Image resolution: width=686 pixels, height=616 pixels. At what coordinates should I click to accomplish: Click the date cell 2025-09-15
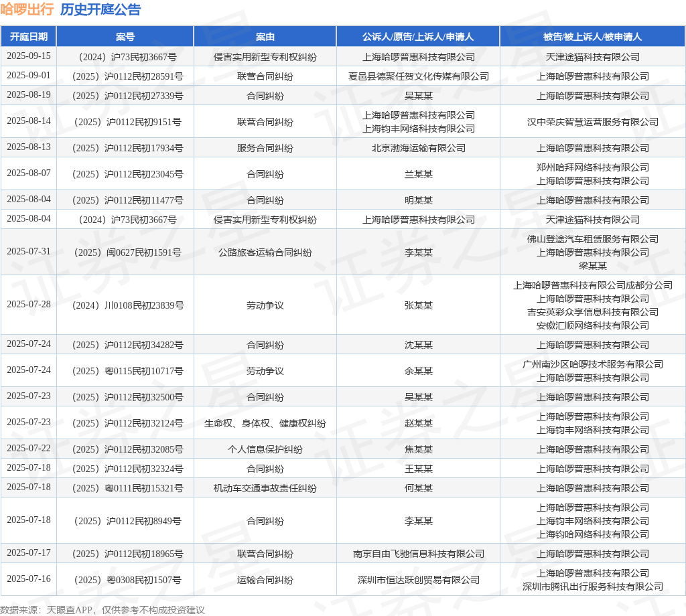(29, 56)
